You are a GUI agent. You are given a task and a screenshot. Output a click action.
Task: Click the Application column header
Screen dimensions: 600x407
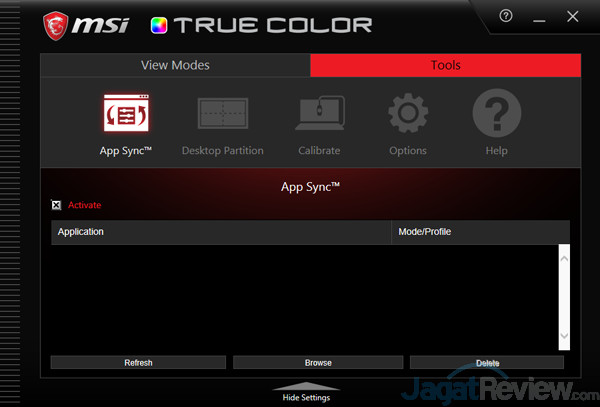(x=220, y=232)
